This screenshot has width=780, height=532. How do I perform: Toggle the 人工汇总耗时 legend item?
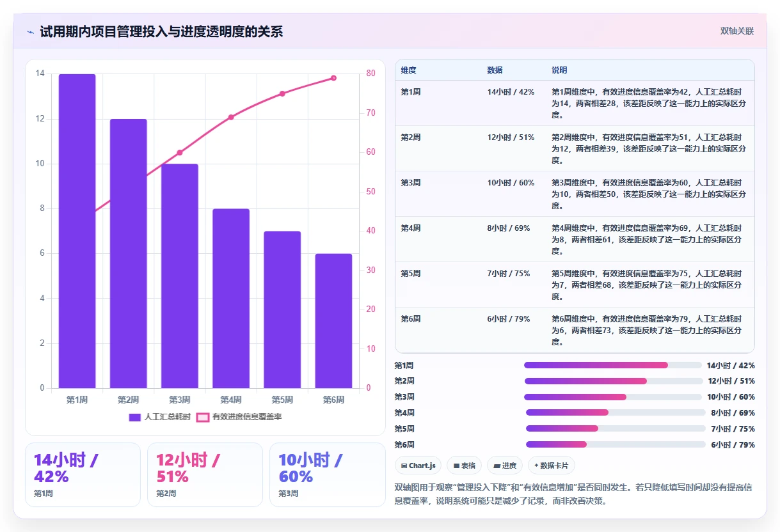(160, 417)
